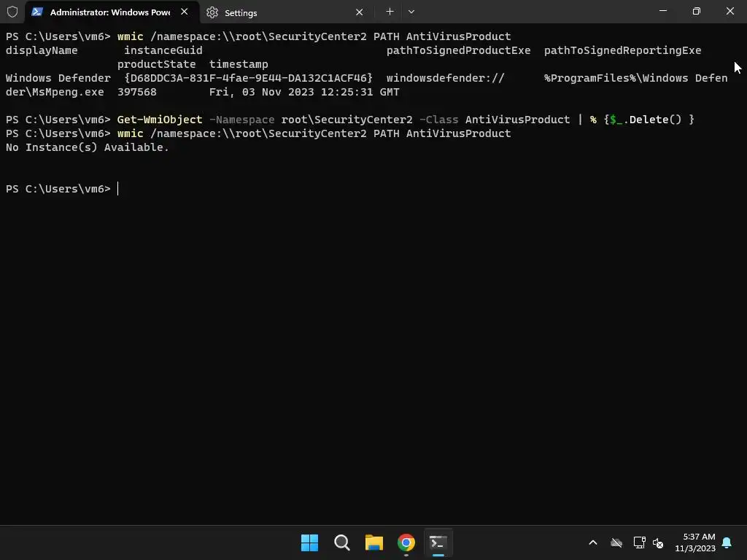Open Google Chrome from taskbar
The height and width of the screenshot is (560, 747).
406,542
